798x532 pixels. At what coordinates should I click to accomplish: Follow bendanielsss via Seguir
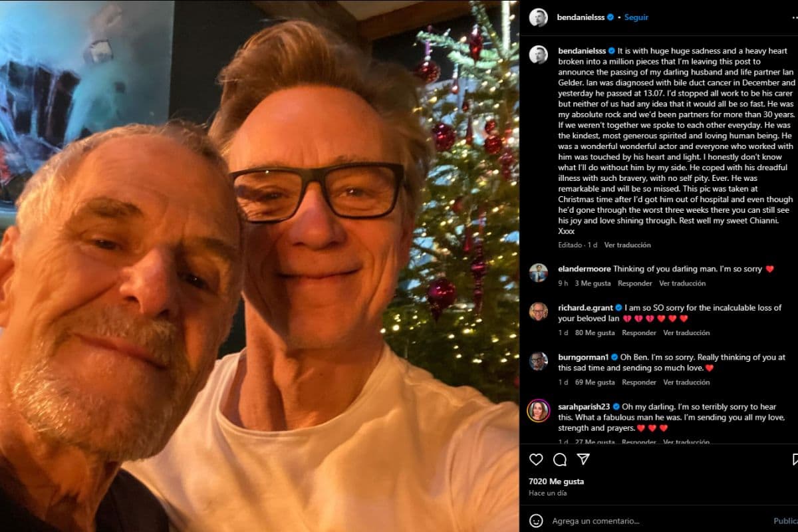636,17
